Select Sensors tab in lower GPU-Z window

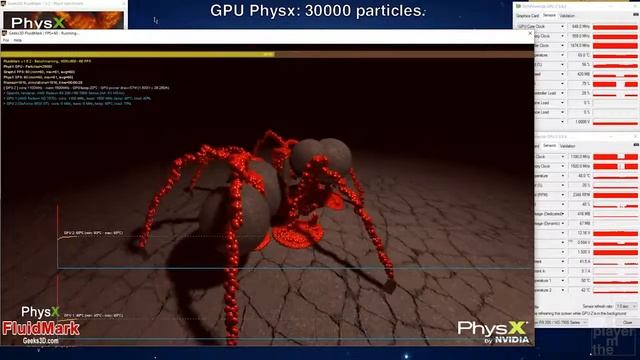coord(549,146)
